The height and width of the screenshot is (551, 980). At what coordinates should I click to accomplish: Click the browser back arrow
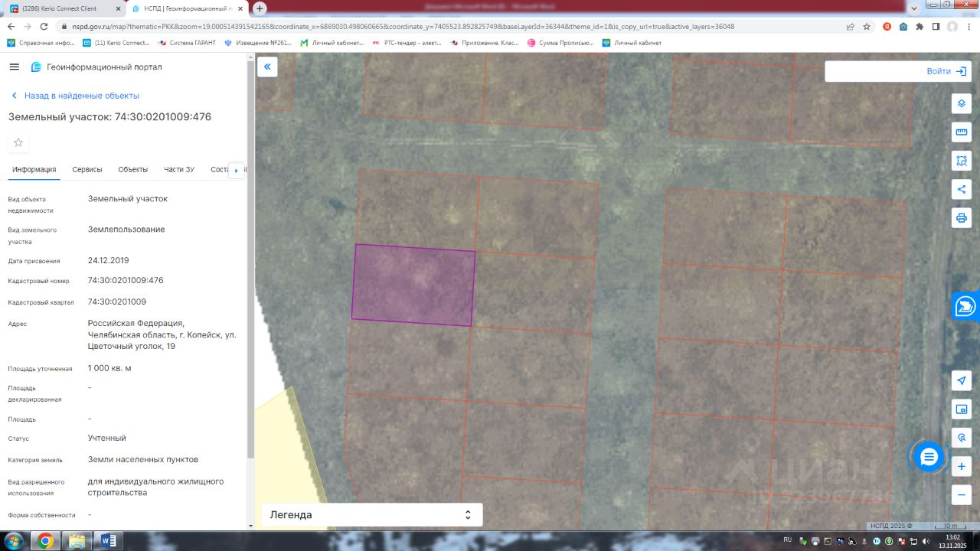click(11, 26)
